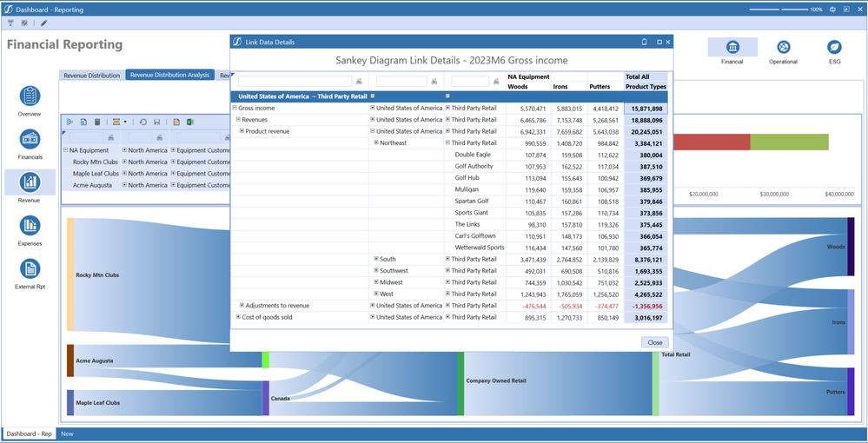The width and height of the screenshot is (868, 443).
Task: Click the Maple Leaf Clubs Sankey node
Action: point(70,402)
